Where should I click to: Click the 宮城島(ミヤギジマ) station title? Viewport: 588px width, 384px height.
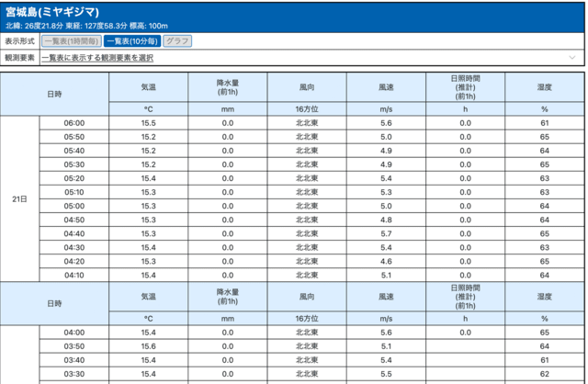coord(52,12)
